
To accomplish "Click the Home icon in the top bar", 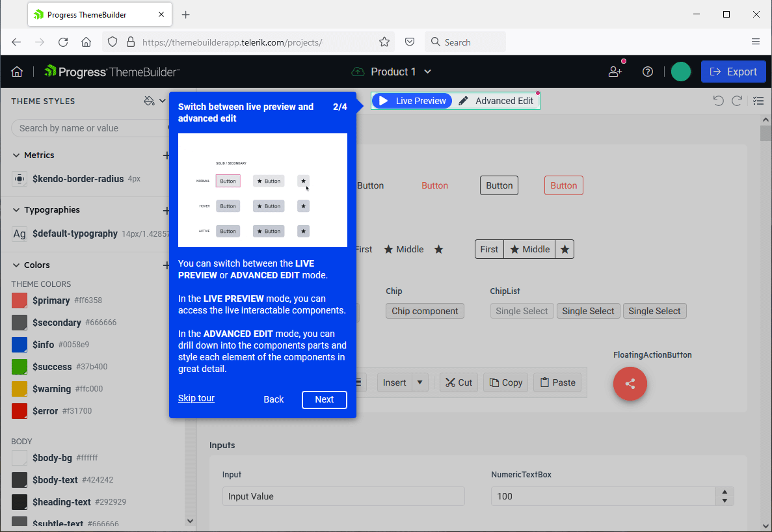I will click(x=16, y=72).
